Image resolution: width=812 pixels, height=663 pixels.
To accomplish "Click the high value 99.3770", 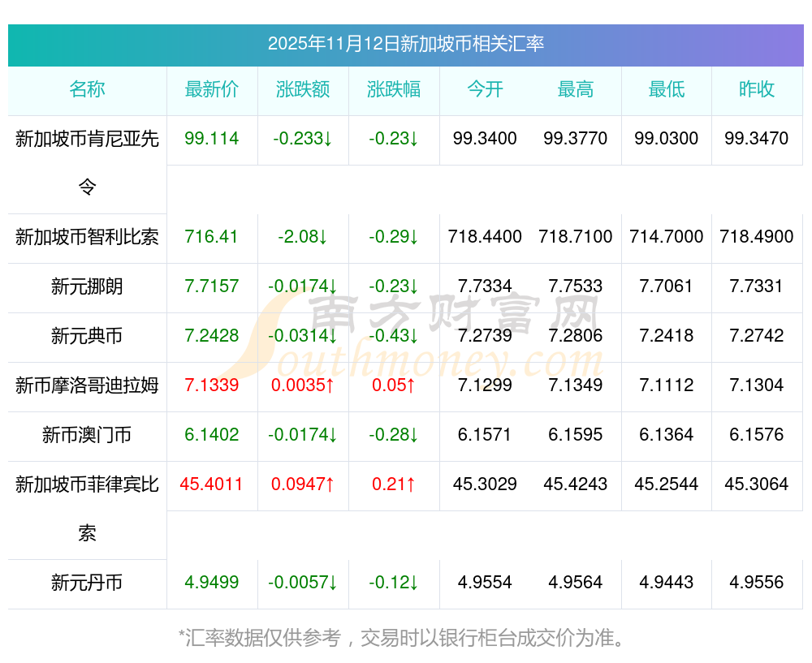I will tap(576, 138).
